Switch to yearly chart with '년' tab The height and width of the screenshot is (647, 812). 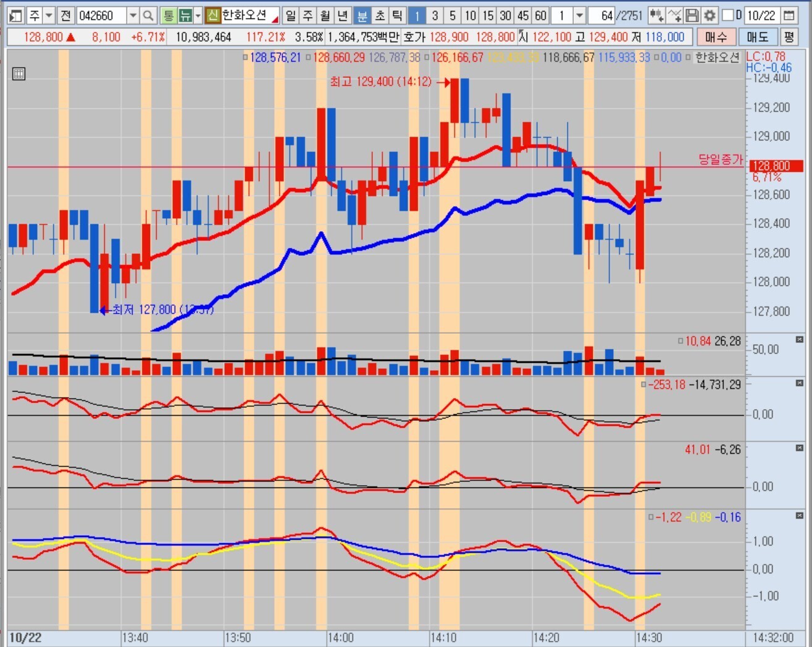click(343, 15)
